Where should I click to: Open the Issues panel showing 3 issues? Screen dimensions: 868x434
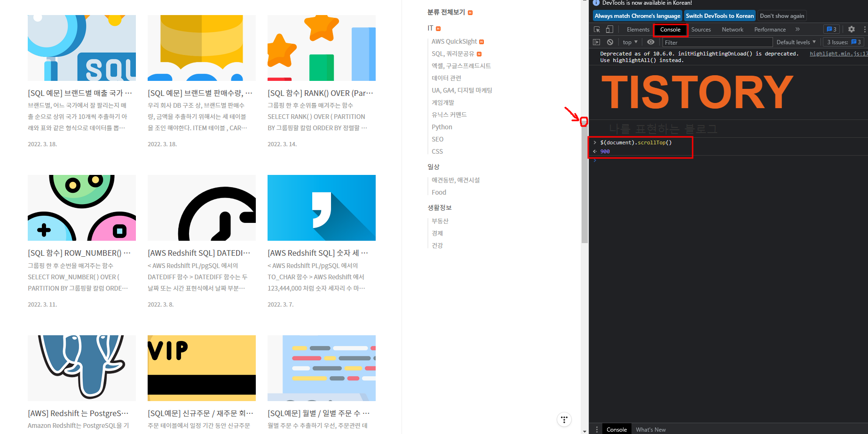click(x=843, y=42)
